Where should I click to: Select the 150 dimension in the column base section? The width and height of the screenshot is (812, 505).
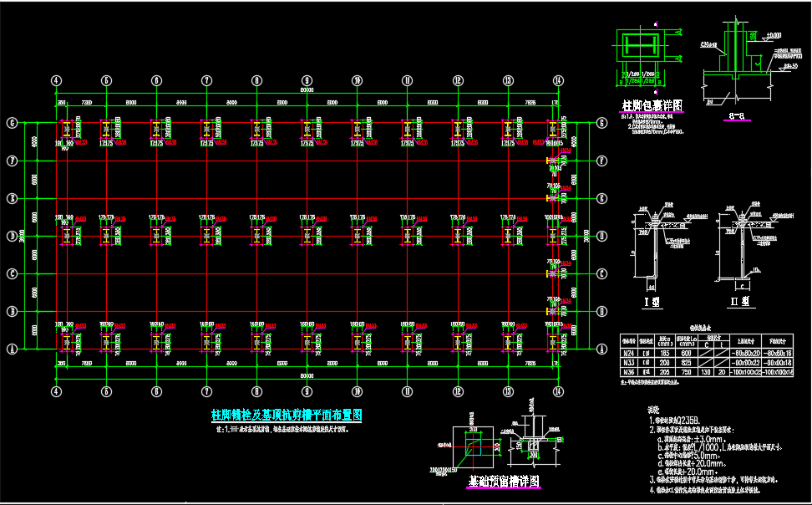[753, 36]
